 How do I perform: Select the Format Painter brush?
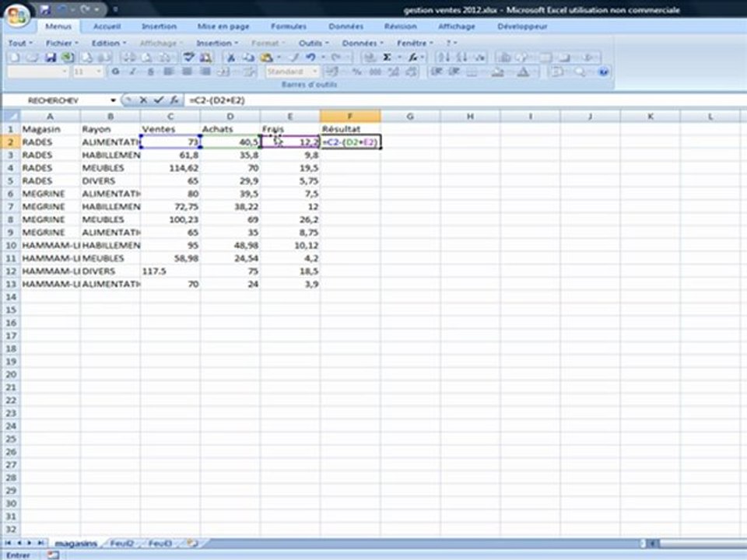coord(294,58)
